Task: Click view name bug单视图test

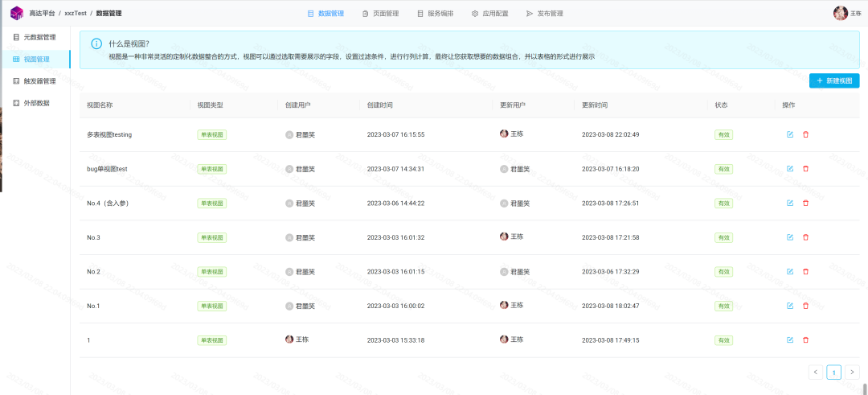Action: click(108, 169)
